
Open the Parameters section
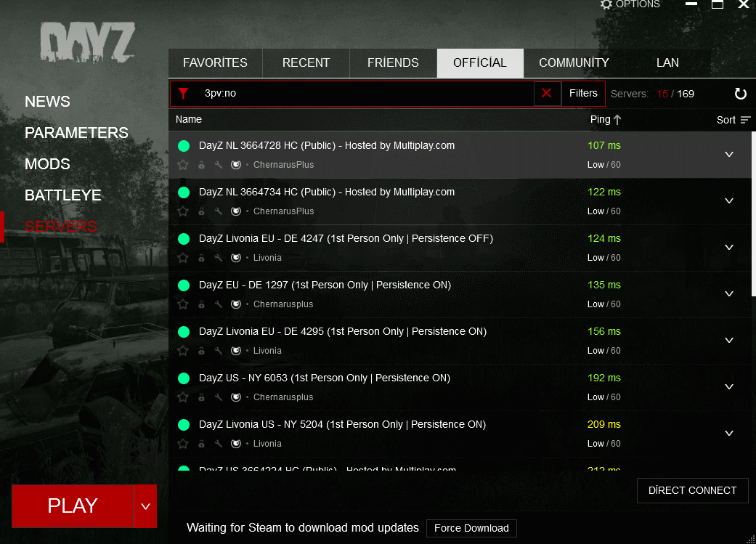[x=76, y=133]
